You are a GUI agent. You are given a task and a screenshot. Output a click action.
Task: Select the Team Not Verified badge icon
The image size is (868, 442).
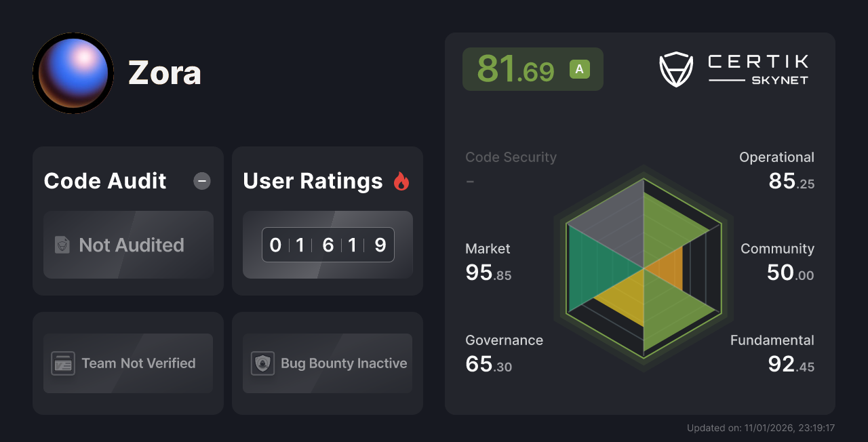click(63, 363)
